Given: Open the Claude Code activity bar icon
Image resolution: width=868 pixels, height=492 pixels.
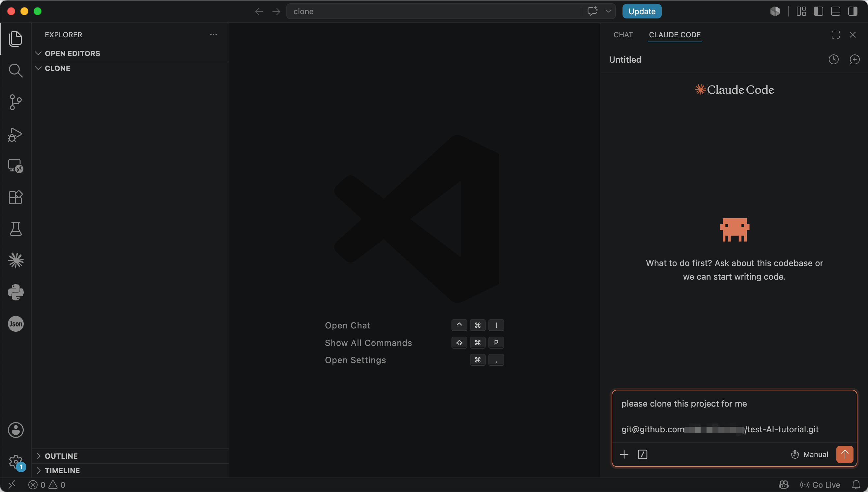Looking at the screenshot, I should 15,261.
